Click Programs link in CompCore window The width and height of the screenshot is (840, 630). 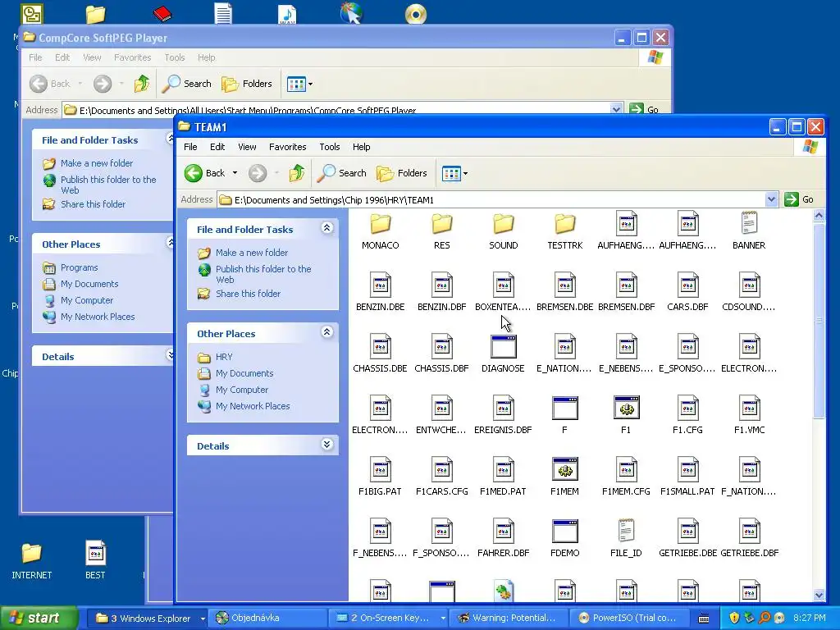click(x=80, y=267)
